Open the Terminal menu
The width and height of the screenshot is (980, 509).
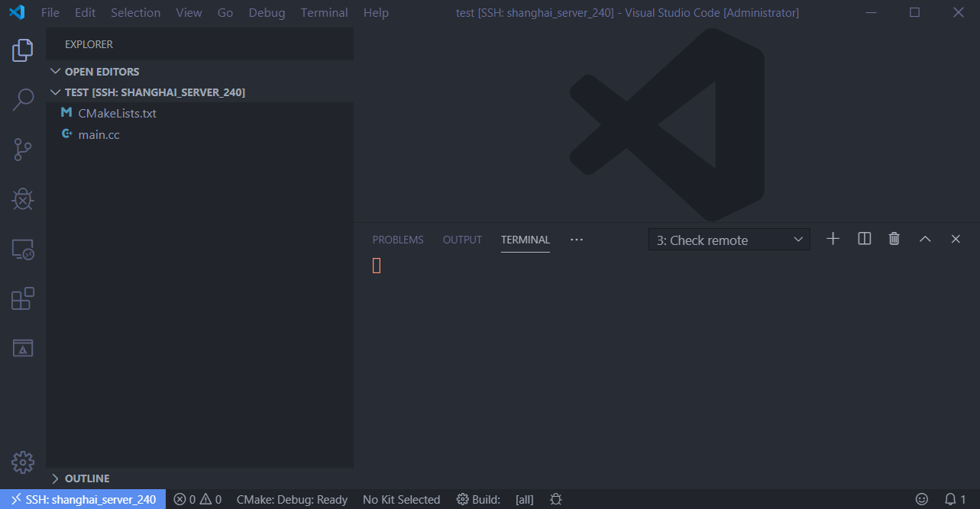click(324, 12)
